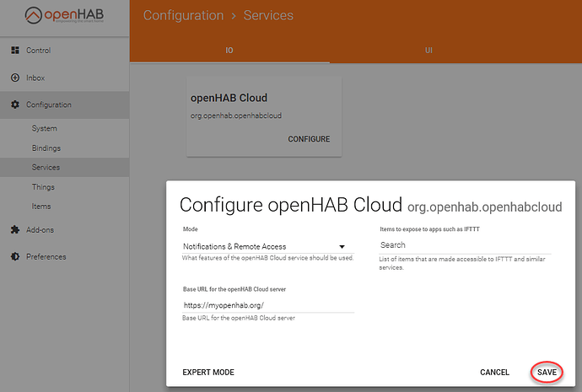Click the openHAB Cloud card title

(229, 98)
